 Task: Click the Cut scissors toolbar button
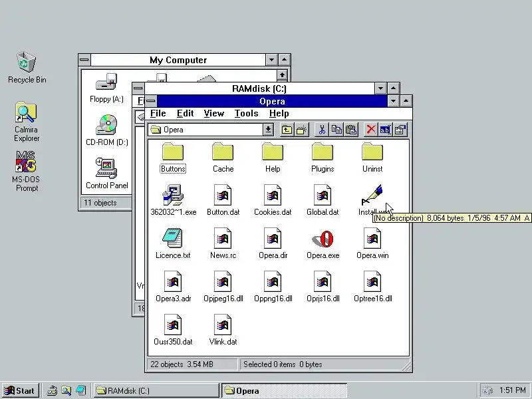pyautogui.click(x=322, y=130)
